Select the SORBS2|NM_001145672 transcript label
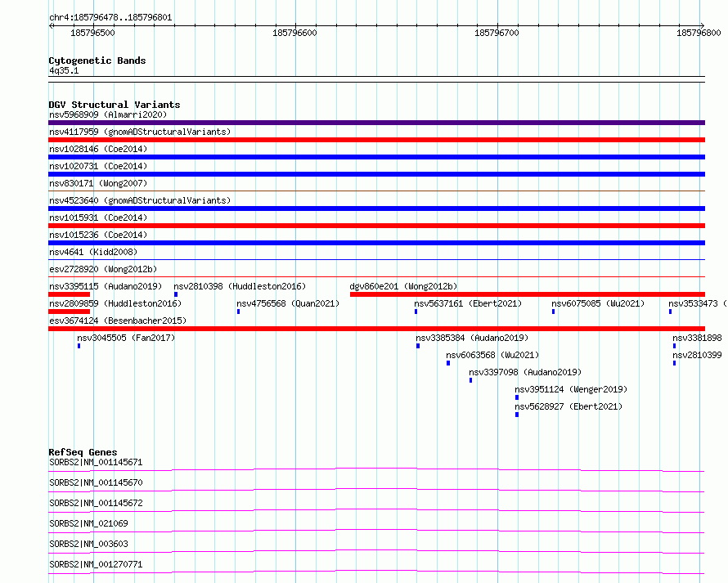This screenshot has height=583, width=728. [96, 503]
